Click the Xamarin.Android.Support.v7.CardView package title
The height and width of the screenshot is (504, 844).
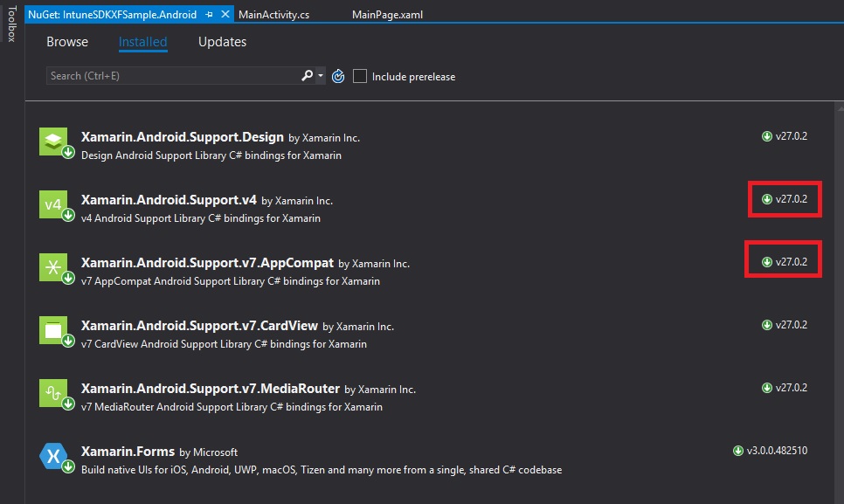coord(200,326)
